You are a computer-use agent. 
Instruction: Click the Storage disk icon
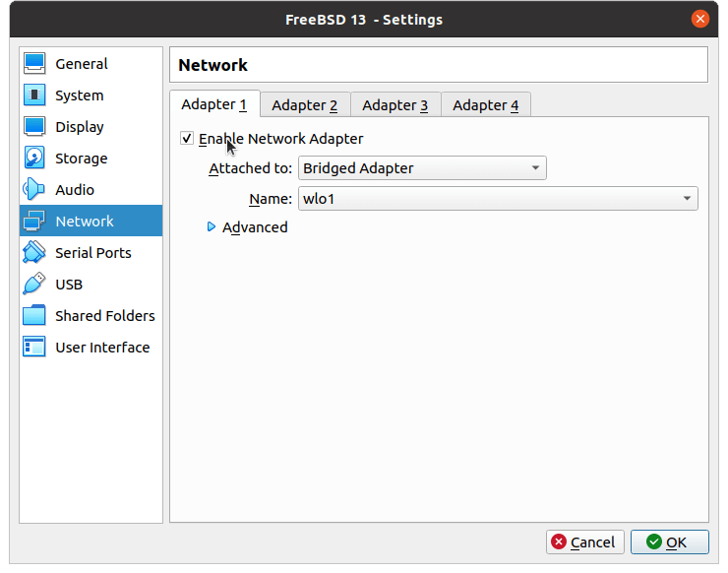(x=34, y=158)
